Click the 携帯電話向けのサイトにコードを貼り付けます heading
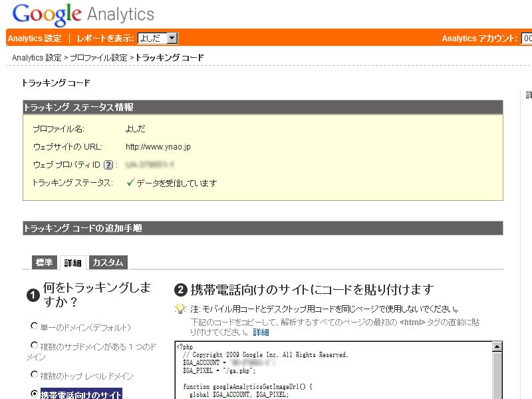Screen dimensions: 532x399 [x=312, y=290]
